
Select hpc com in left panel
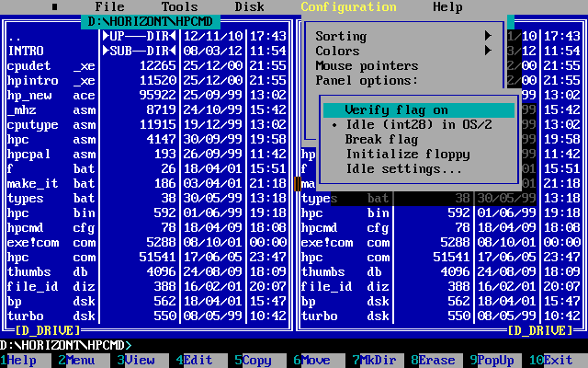point(147,258)
